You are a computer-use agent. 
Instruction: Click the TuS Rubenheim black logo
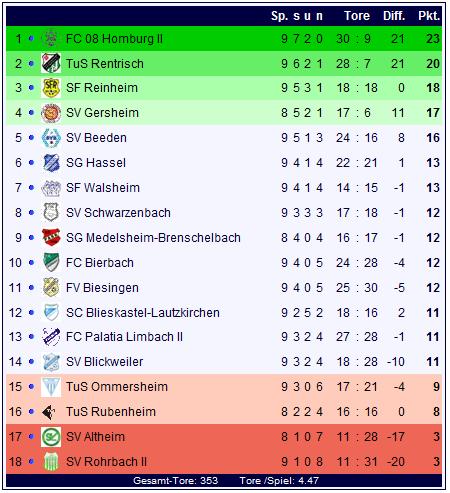49,412
